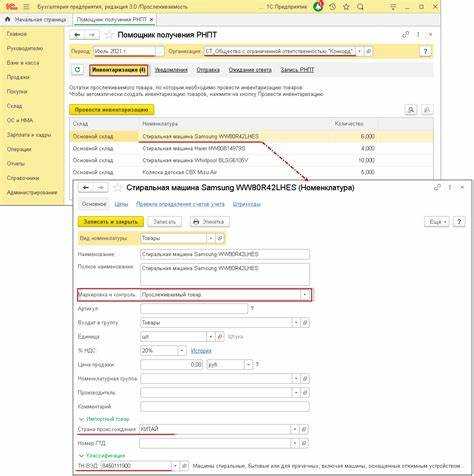The height and width of the screenshot is (476, 474).
Task: Open the main menu hamburger icon
Action: (x=26, y=7)
